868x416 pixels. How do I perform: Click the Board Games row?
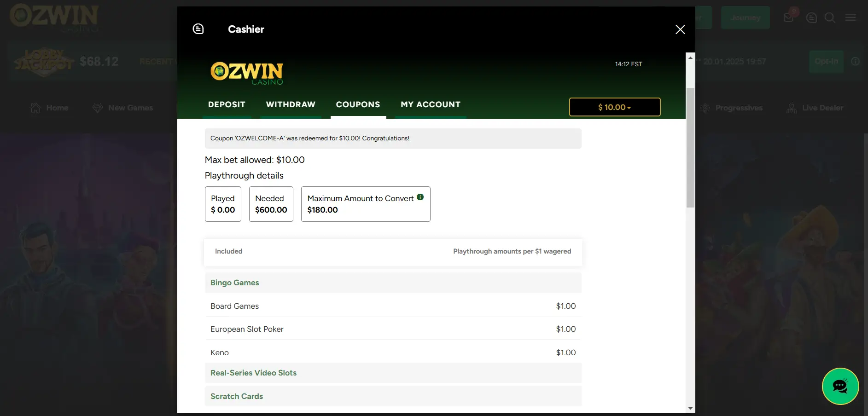point(393,306)
